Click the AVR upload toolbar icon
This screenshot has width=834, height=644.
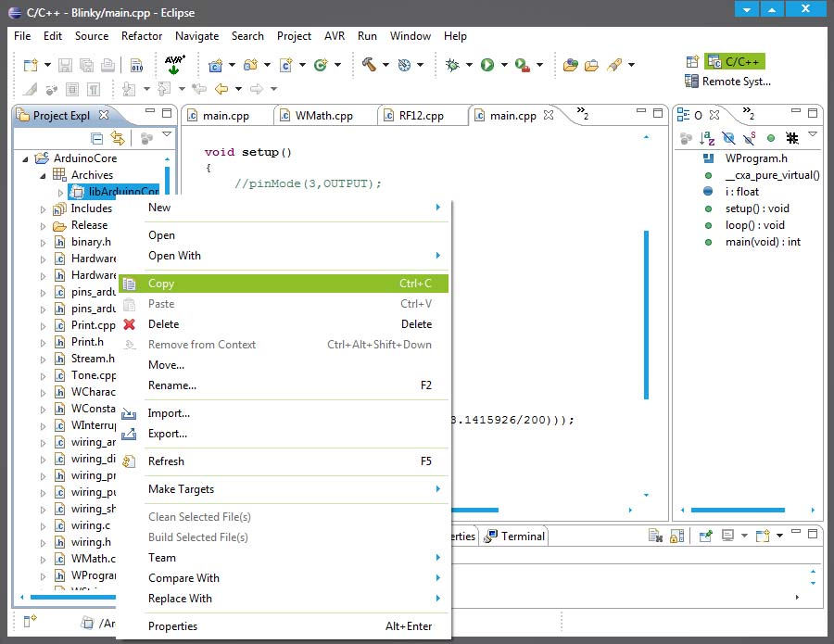coord(174,64)
